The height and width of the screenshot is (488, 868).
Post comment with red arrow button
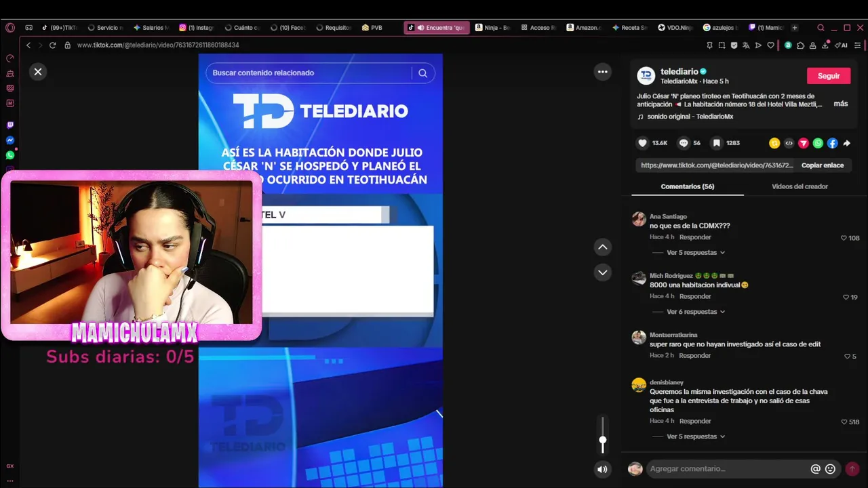(x=852, y=469)
